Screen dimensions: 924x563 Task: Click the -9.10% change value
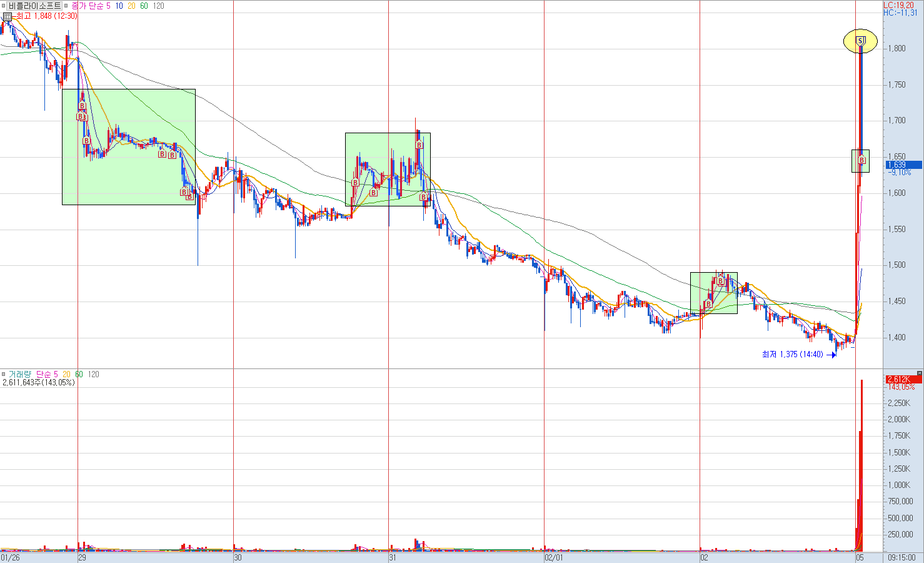coord(900,172)
